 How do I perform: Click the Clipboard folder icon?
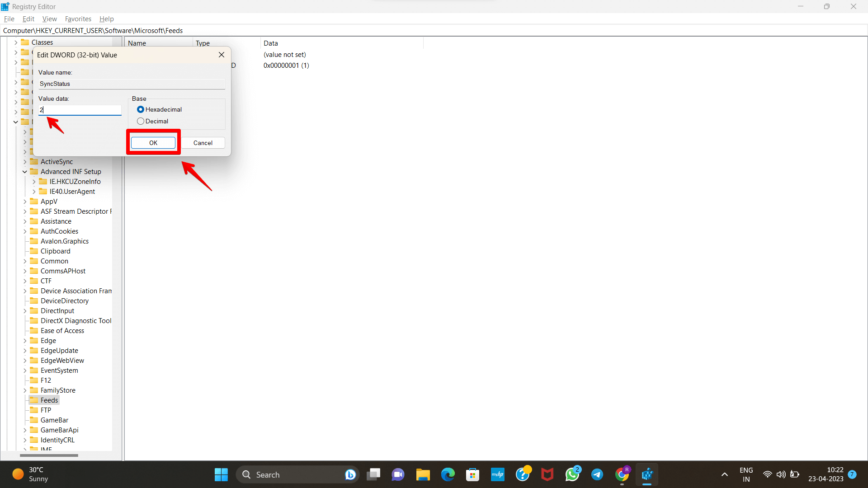34,251
